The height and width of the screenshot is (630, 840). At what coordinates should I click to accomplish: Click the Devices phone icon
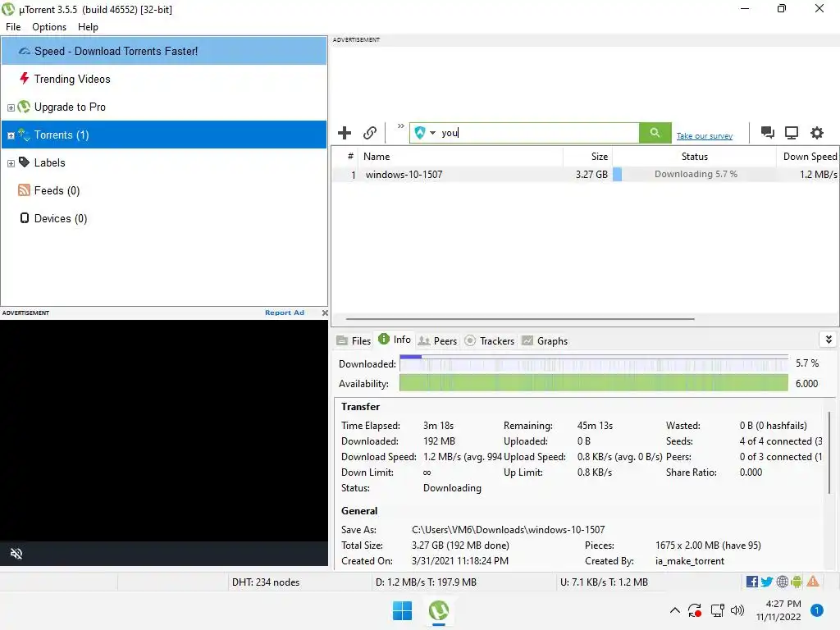[25, 218]
